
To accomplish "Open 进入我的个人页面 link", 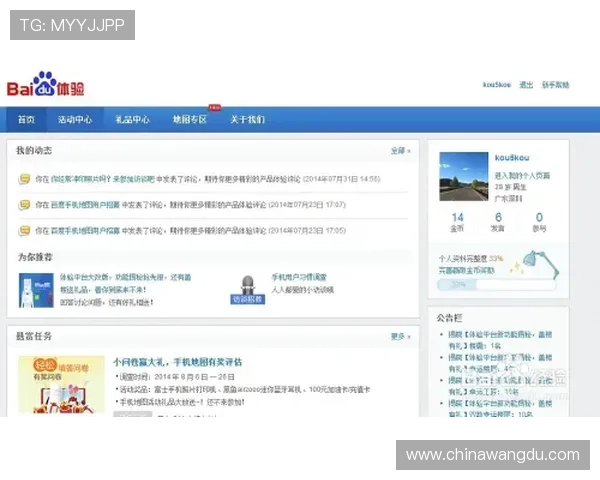I will pyautogui.click(x=522, y=175).
